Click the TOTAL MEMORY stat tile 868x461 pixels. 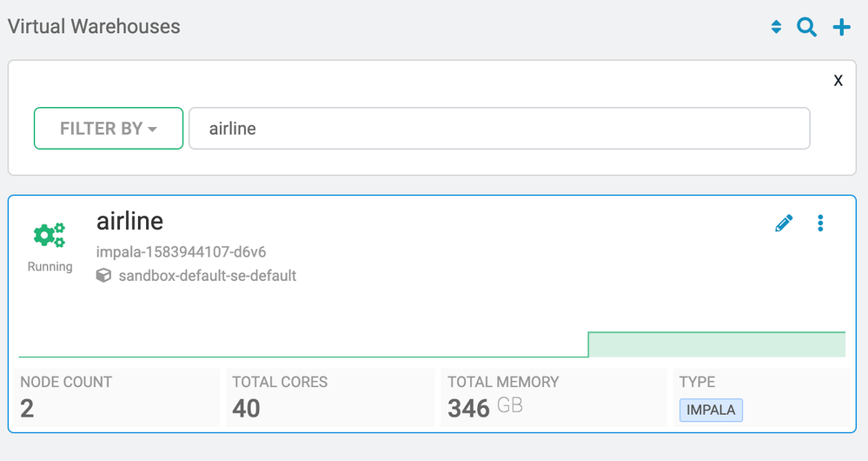pos(553,398)
